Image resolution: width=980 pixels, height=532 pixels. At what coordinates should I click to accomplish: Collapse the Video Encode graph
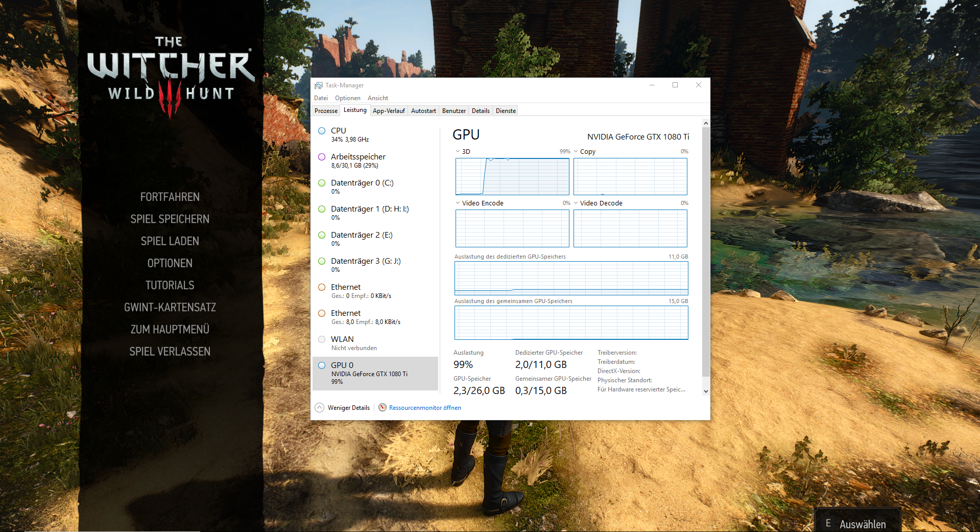pos(457,203)
